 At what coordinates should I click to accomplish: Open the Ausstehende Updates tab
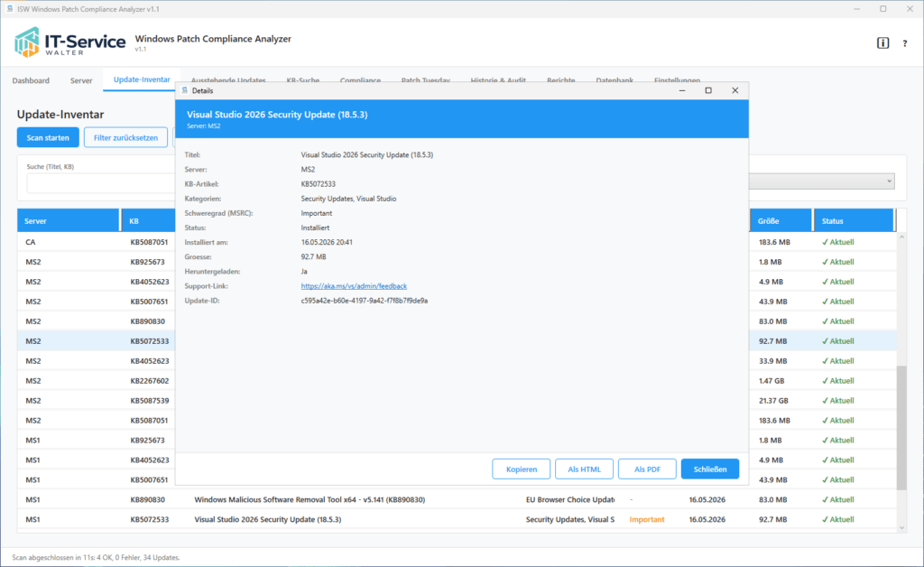click(x=228, y=80)
